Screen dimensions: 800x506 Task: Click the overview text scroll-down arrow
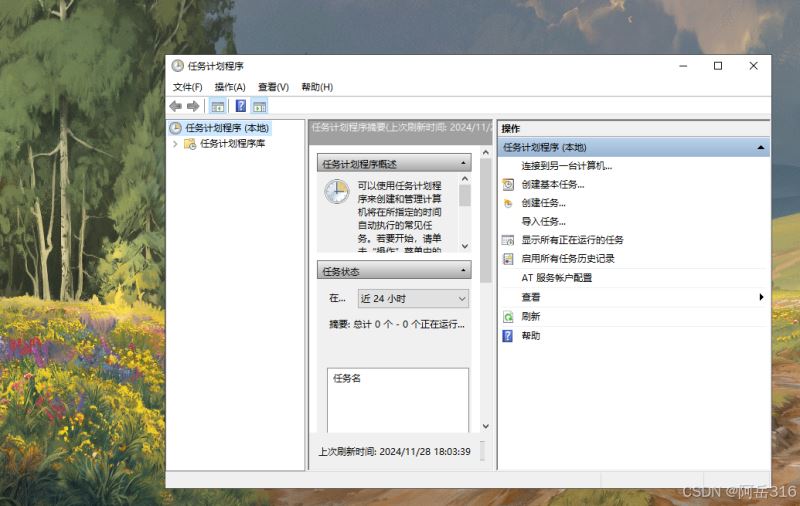coord(464,246)
